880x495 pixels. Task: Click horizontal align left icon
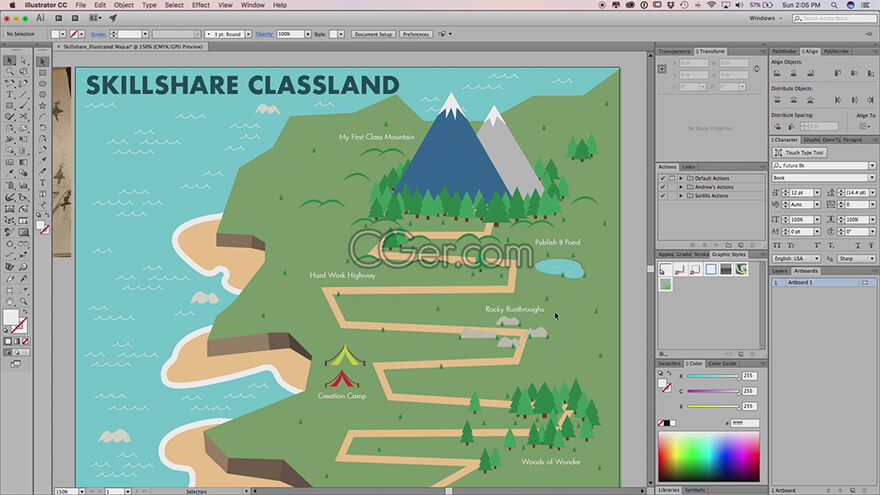[777, 73]
